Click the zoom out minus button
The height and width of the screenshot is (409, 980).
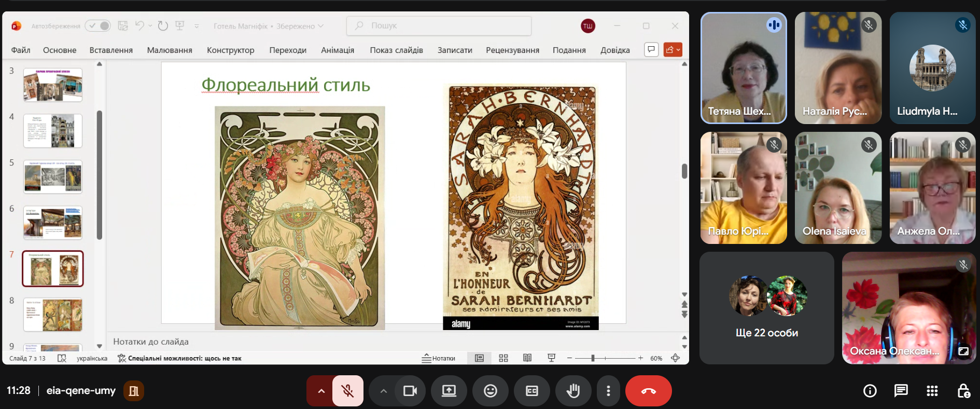point(570,358)
